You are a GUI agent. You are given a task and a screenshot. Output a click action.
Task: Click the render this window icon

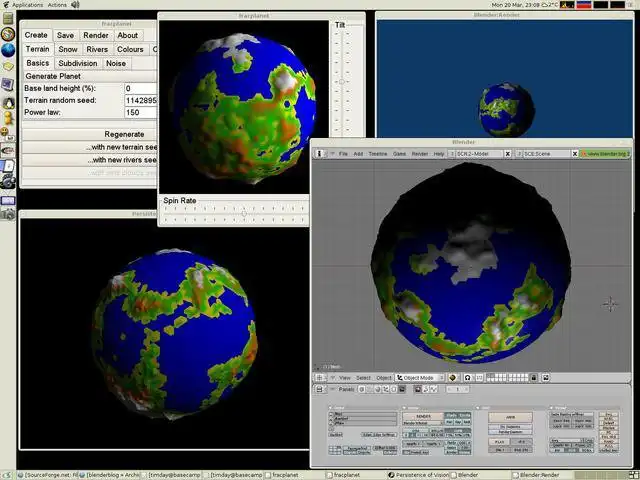click(x=546, y=378)
